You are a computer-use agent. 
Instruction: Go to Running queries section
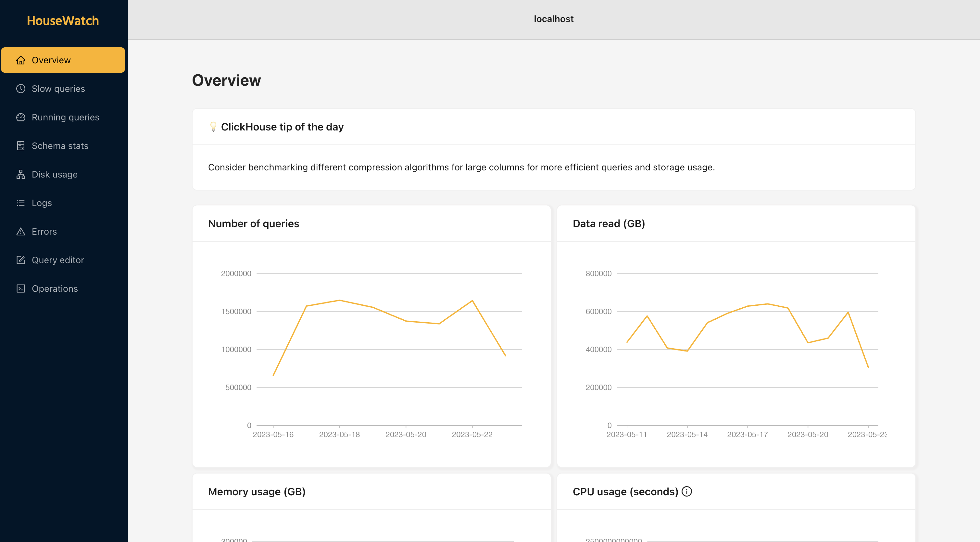[66, 117]
